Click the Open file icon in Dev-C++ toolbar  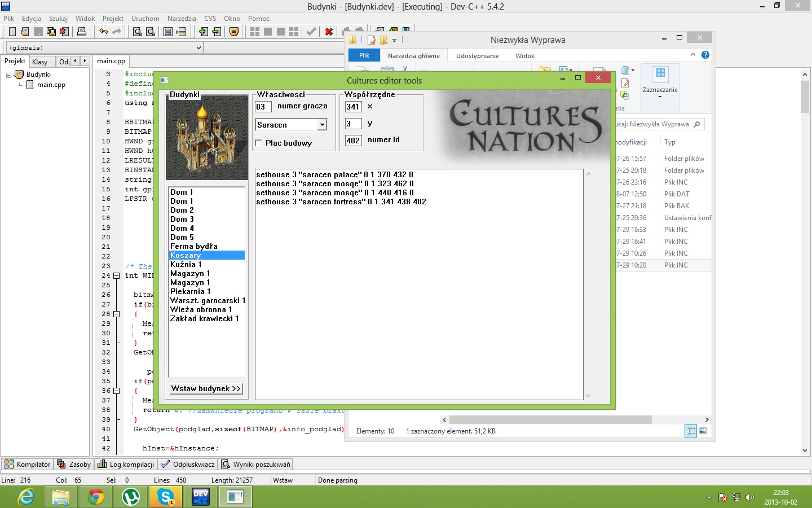pos(25,32)
